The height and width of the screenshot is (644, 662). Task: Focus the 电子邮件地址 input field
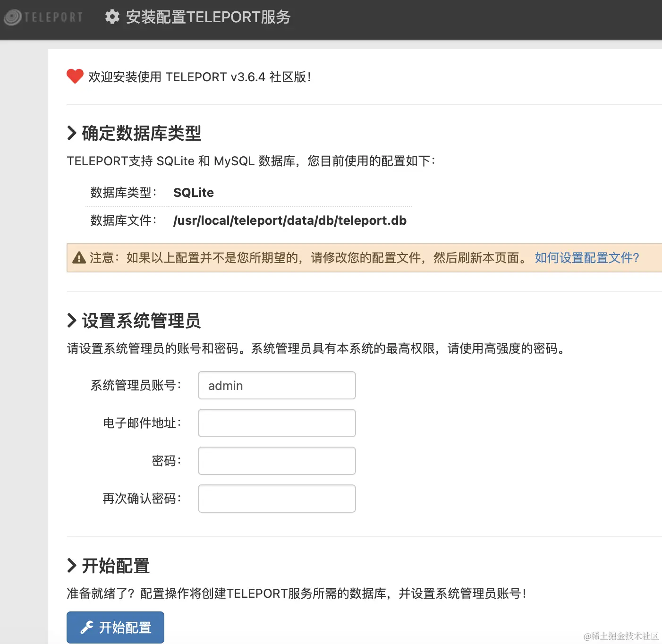click(x=277, y=423)
